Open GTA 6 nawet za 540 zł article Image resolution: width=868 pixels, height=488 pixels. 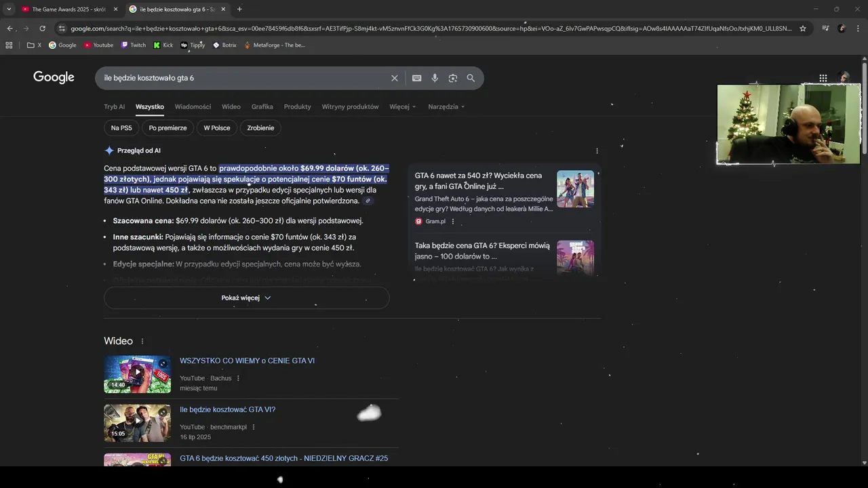tap(478, 180)
